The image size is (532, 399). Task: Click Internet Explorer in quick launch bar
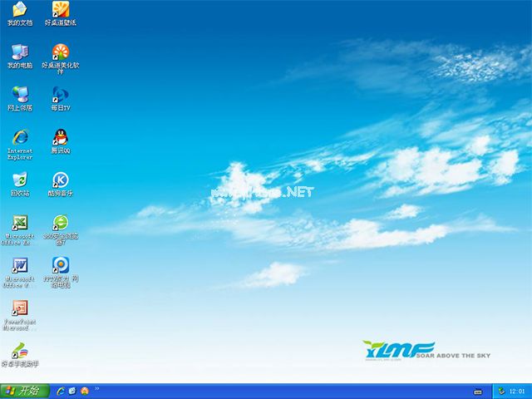pos(61,391)
